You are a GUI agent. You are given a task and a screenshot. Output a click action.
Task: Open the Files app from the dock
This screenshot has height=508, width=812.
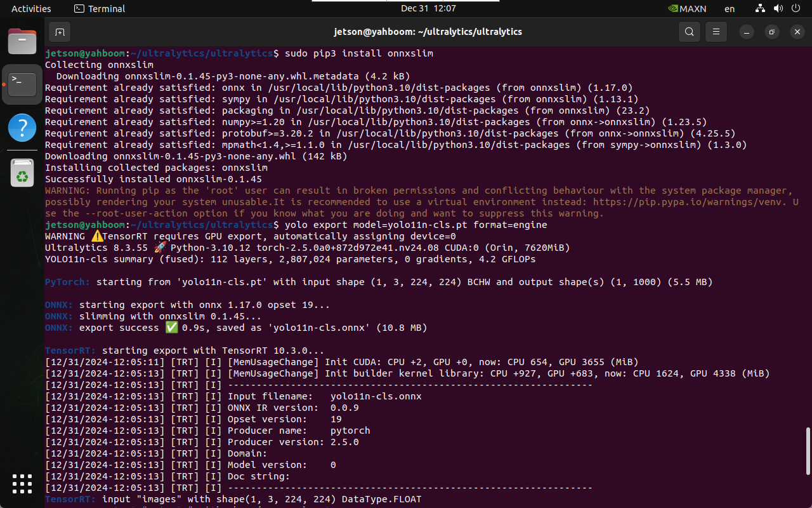(22, 42)
